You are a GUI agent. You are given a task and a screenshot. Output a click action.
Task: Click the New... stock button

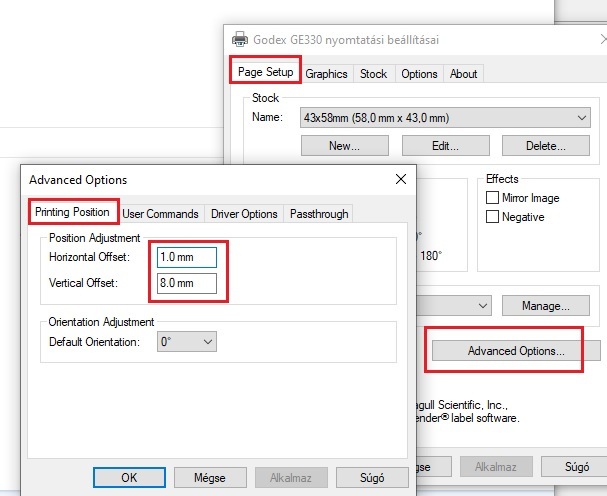pyautogui.click(x=344, y=146)
